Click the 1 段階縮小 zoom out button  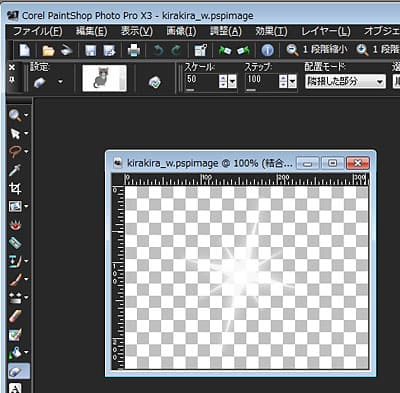point(317,50)
